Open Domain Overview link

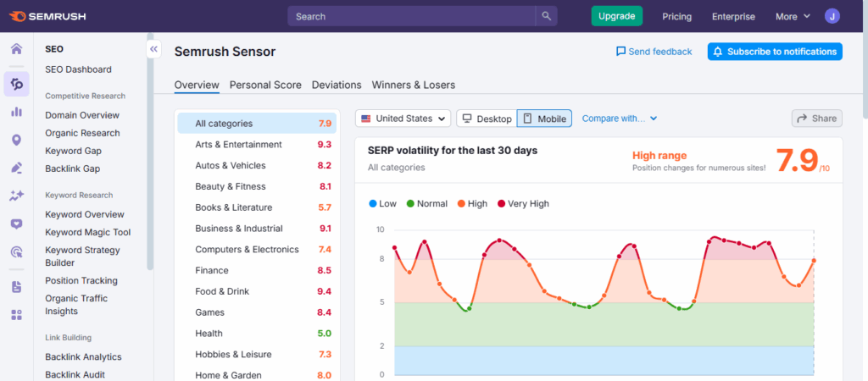[82, 115]
